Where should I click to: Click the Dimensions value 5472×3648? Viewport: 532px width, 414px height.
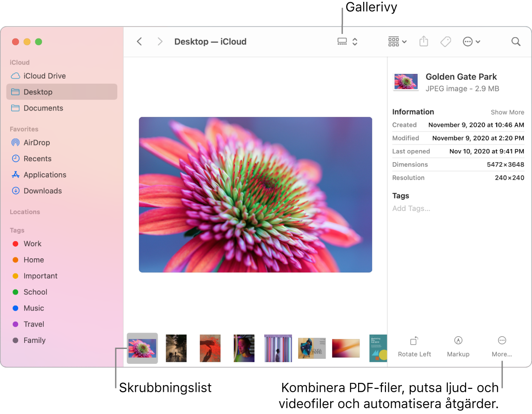pos(505,164)
